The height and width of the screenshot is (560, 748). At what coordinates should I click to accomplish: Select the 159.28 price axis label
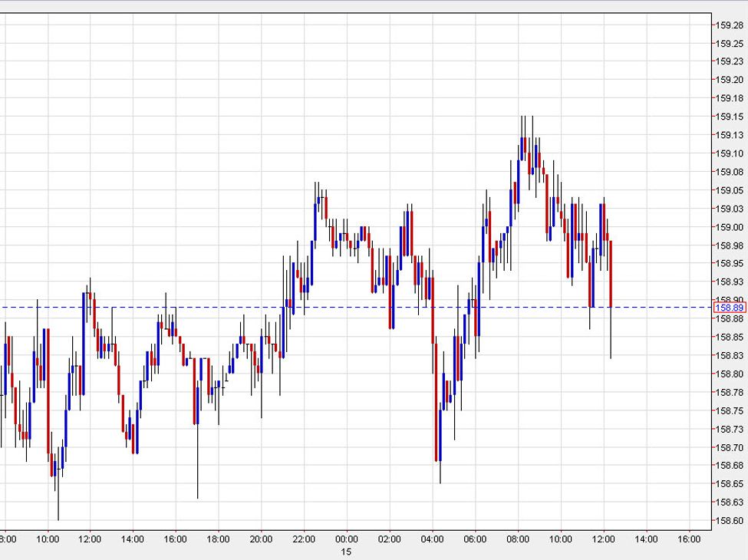pos(730,25)
